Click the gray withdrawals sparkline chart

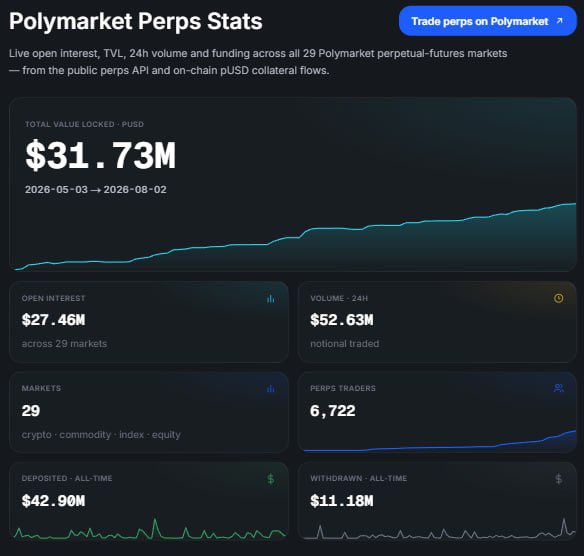tap(439, 529)
